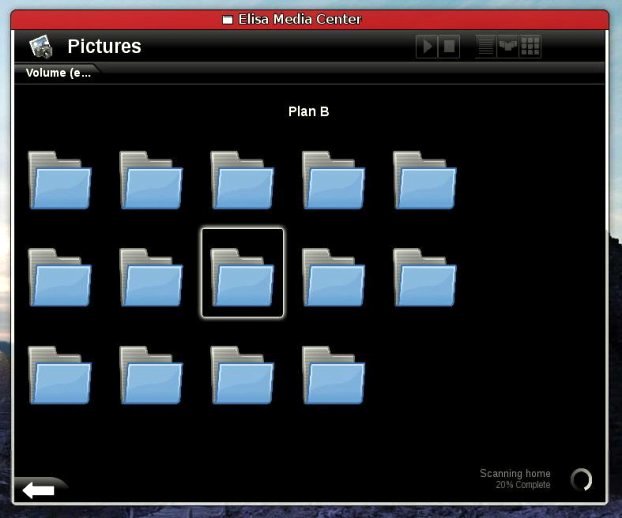Click the '20% Complete' scan progress text
Screen dimensions: 622x518
[523, 485]
